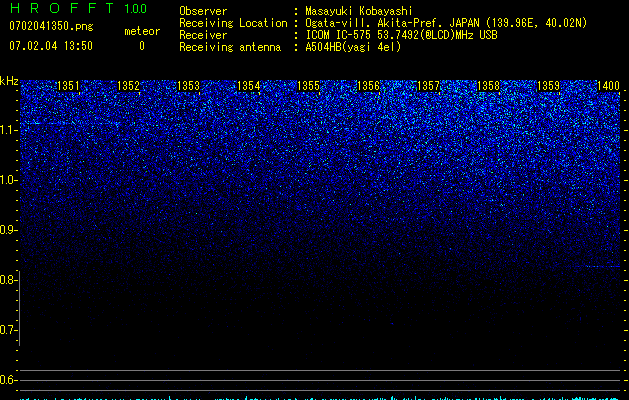This screenshot has width=629, height=400.
Task: Click the 1355 time marker
Action: coord(308,86)
